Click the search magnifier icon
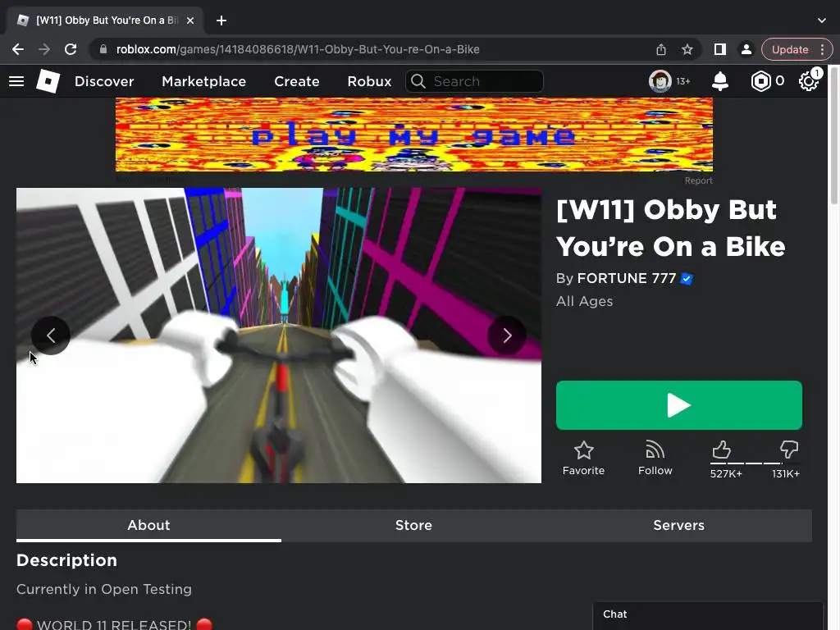The image size is (840, 630). 418,81
